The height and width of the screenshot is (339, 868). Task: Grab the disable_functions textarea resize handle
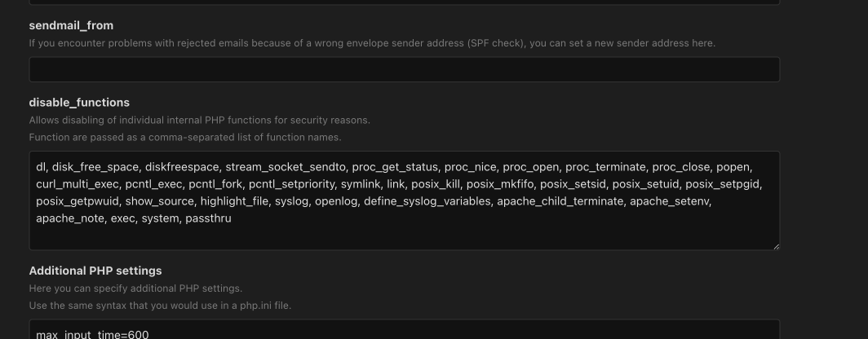coord(776,246)
